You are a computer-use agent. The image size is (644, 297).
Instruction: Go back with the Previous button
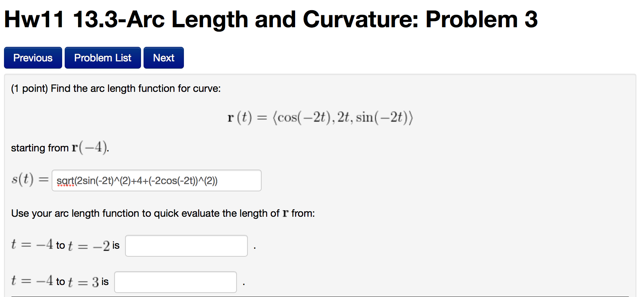(33, 57)
